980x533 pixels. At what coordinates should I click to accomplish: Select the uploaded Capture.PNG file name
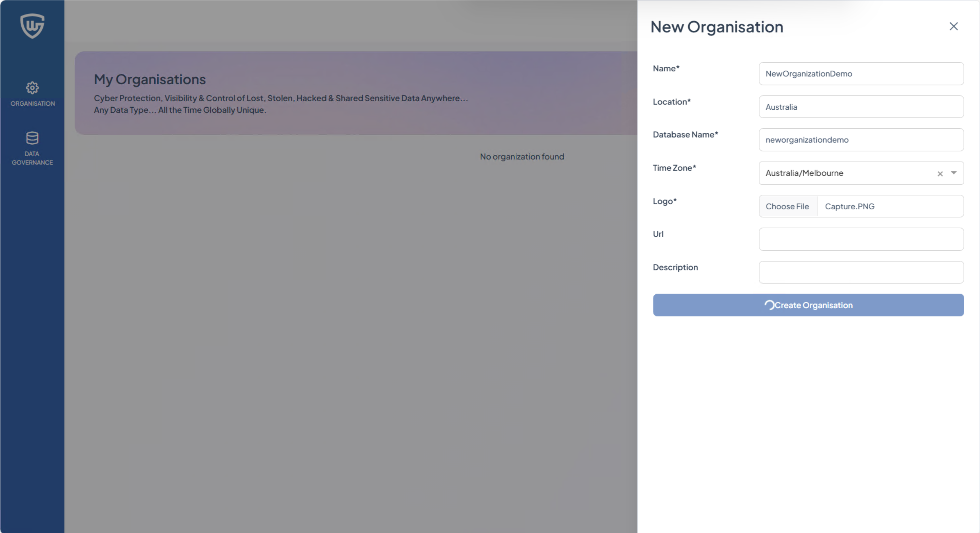pos(850,206)
